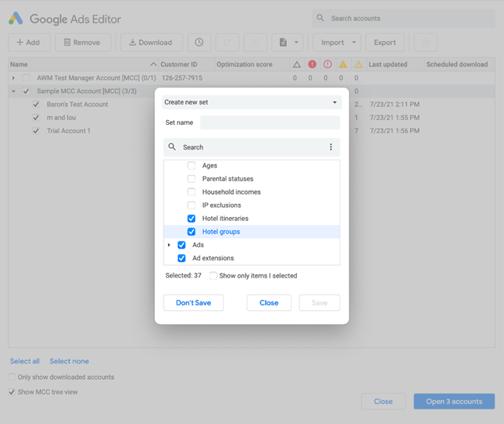Click Close button in the dialog
The image size is (504, 424).
coord(268,302)
